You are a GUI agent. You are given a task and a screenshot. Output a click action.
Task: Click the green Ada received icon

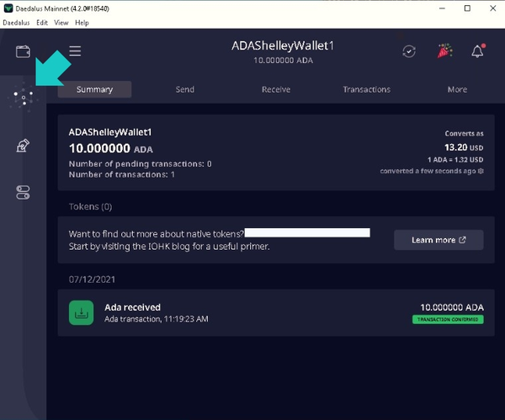81,313
